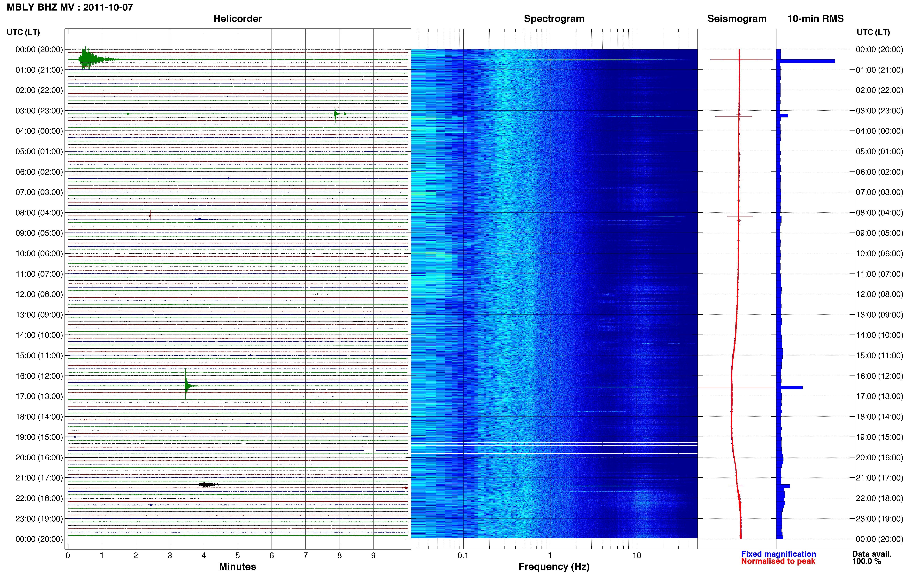This screenshot has width=924, height=578.
Task: Click the 10-min RMS heading
Action: point(815,19)
